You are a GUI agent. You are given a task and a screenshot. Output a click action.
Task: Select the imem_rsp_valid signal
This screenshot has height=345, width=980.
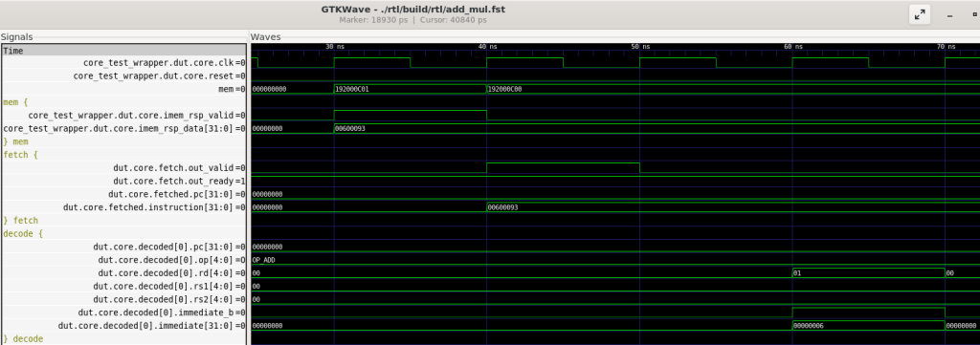click(x=123, y=116)
